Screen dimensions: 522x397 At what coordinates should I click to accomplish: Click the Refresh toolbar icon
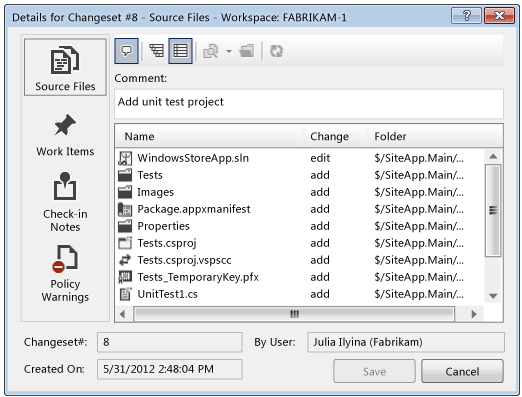(277, 51)
